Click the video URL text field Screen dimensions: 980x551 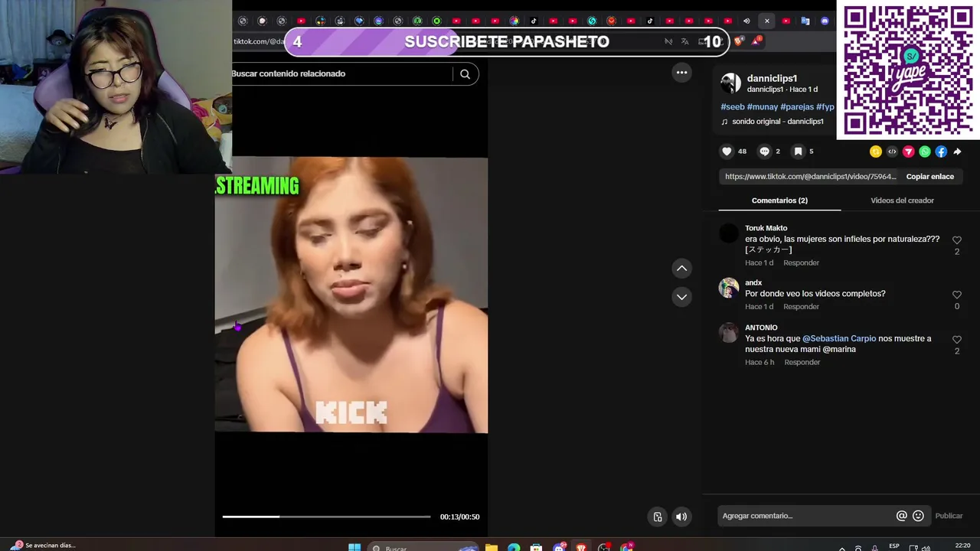click(x=809, y=177)
